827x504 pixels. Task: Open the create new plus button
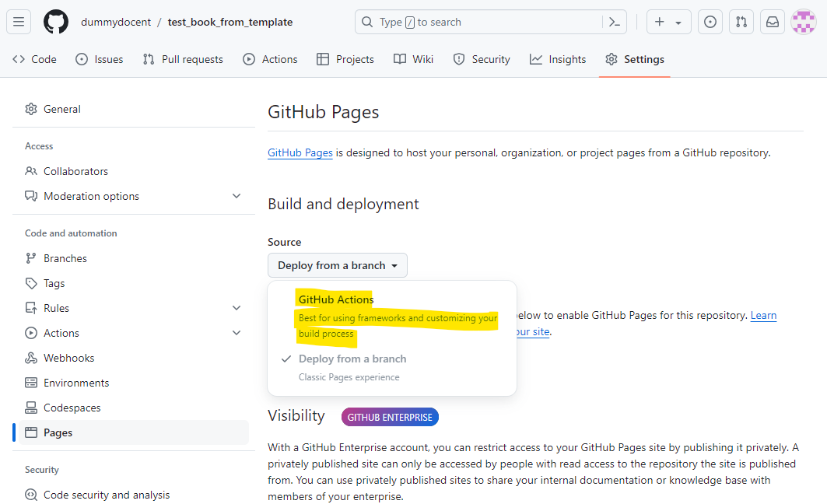click(668, 22)
